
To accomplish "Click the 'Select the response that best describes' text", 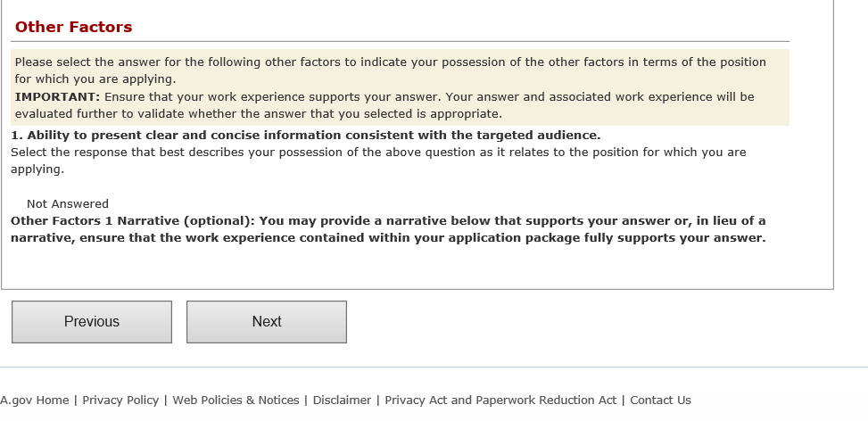I will click(378, 153).
